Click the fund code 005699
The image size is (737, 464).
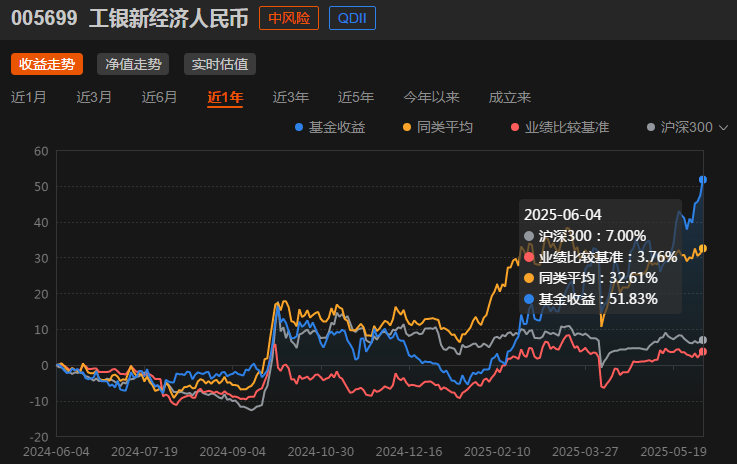tap(44, 18)
